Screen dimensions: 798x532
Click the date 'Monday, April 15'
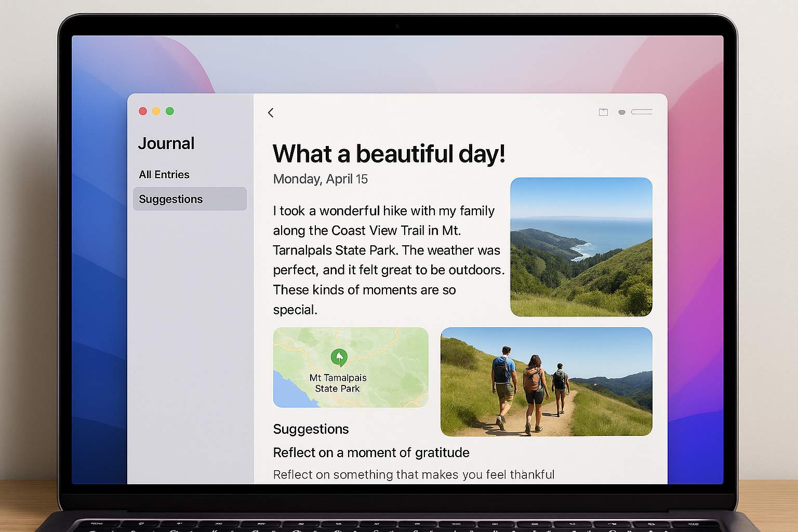pyautogui.click(x=320, y=179)
